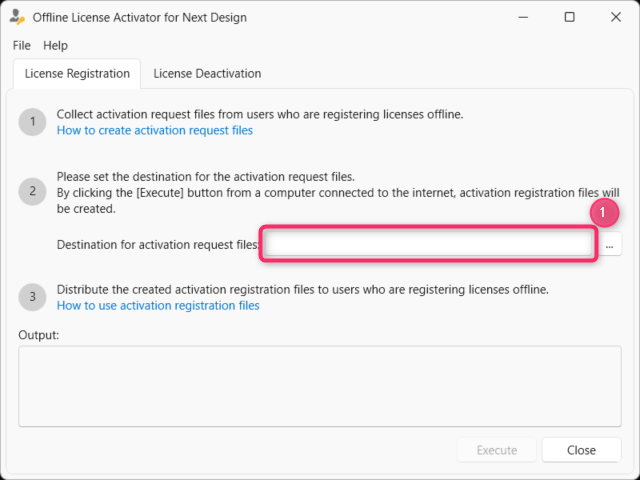Click the Execute button

(x=497, y=450)
